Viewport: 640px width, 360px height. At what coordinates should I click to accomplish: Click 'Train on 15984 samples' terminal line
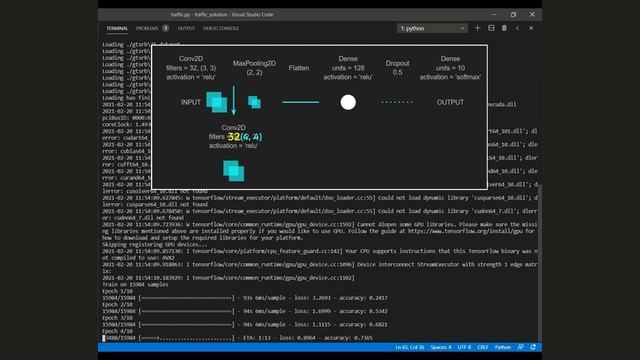coord(135,284)
